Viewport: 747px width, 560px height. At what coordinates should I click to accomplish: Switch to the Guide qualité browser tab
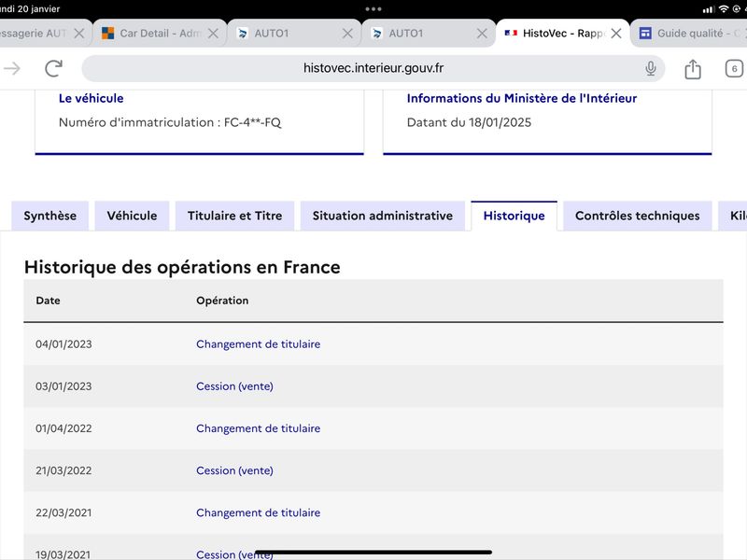tap(690, 34)
